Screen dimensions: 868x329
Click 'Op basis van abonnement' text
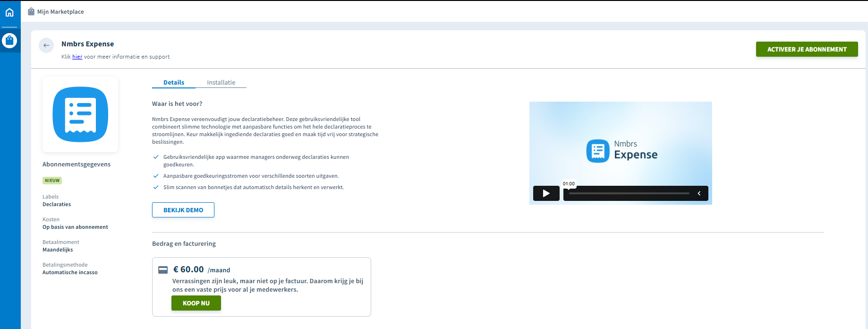[x=75, y=227]
